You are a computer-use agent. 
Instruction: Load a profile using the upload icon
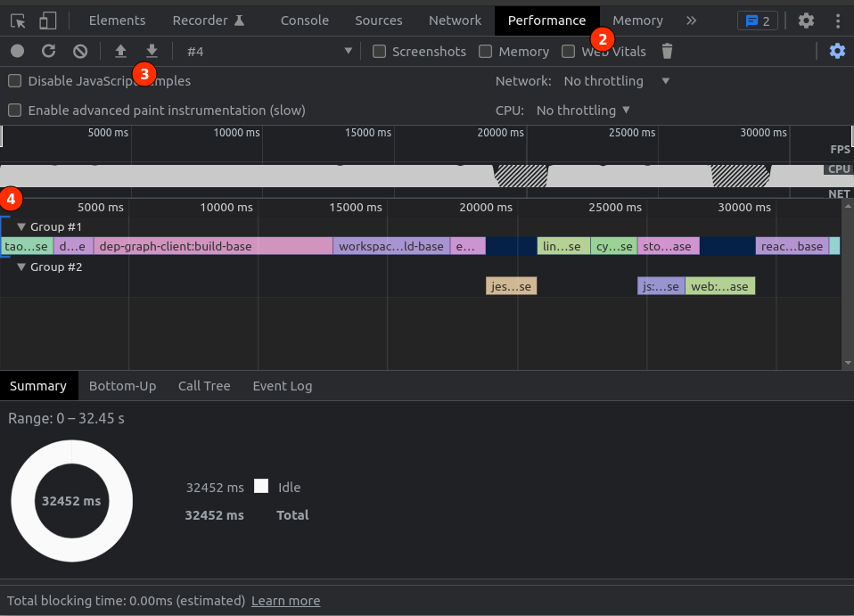pyautogui.click(x=120, y=51)
